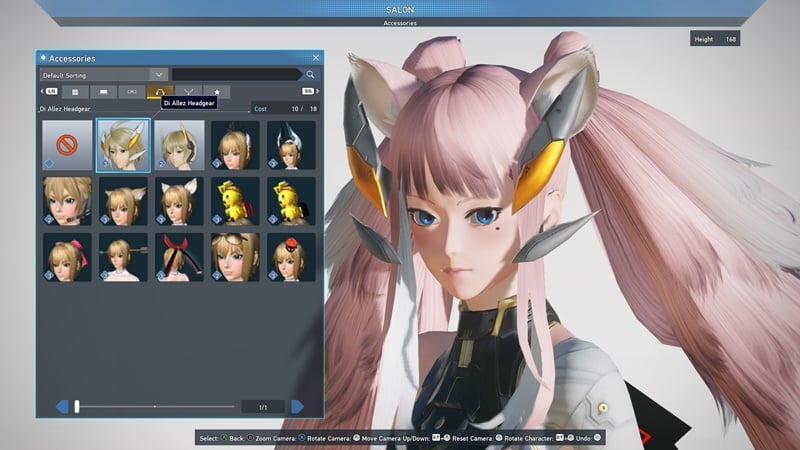Click the 1/1 page indicator
800x450 pixels.
(263, 407)
